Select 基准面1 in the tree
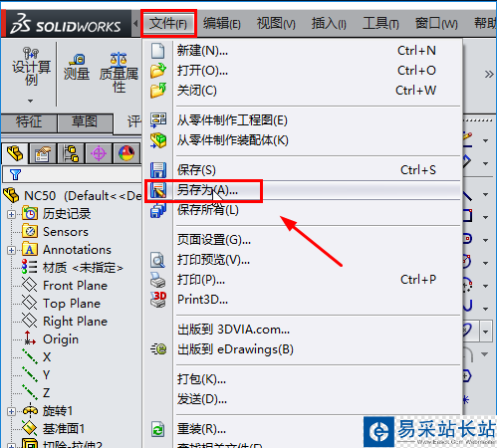497x448 pixels. click(x=63, y=429)
